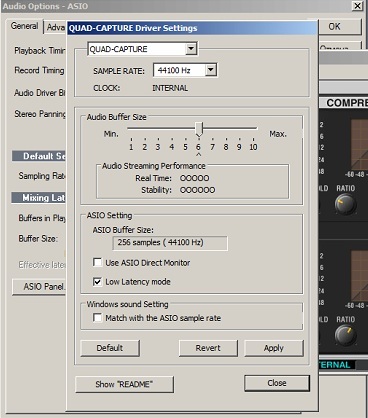Switch to General tab in Audio Options
368x418 pixels.
click(x=24, y=26)
